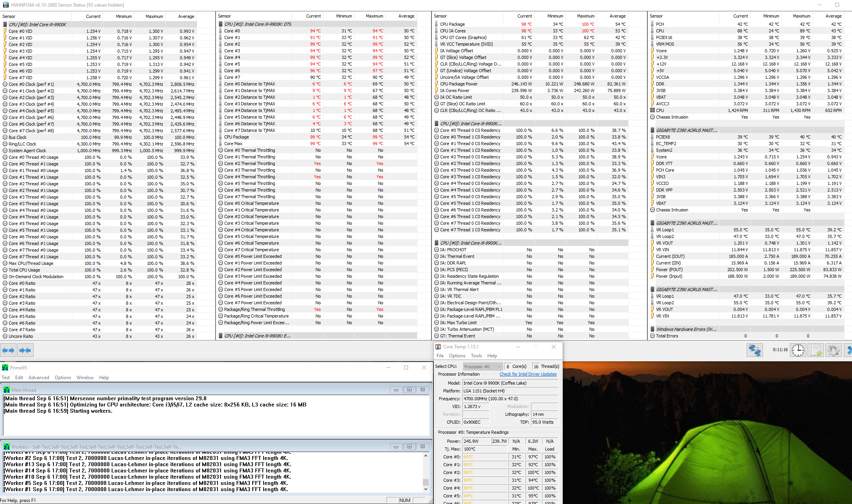852x504 pixels.
Task: Minimize the Main thread sub-window
Action: tap(396, 390)
